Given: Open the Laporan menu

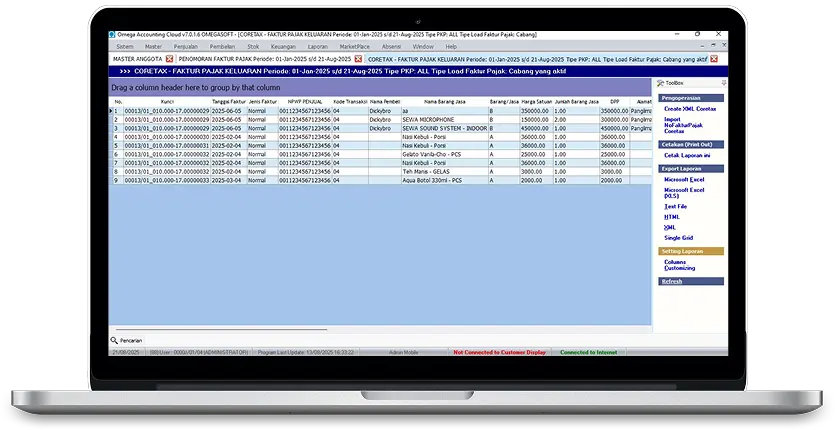Looking at the screenshot, I should click(317, 46).
